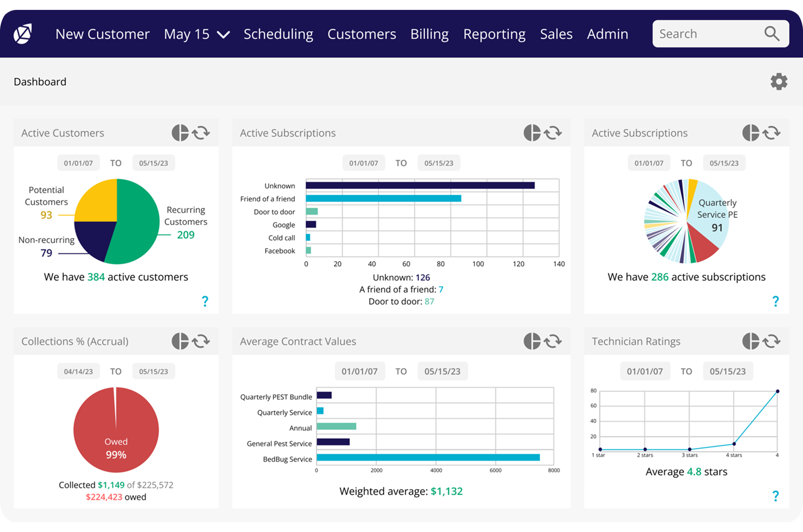Open the Reporting menu

tap(494, 34)
